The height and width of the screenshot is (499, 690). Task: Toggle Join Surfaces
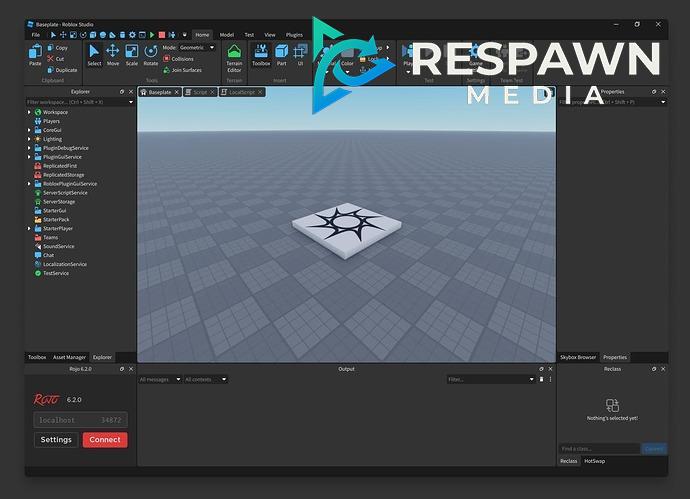coord(182,70)
